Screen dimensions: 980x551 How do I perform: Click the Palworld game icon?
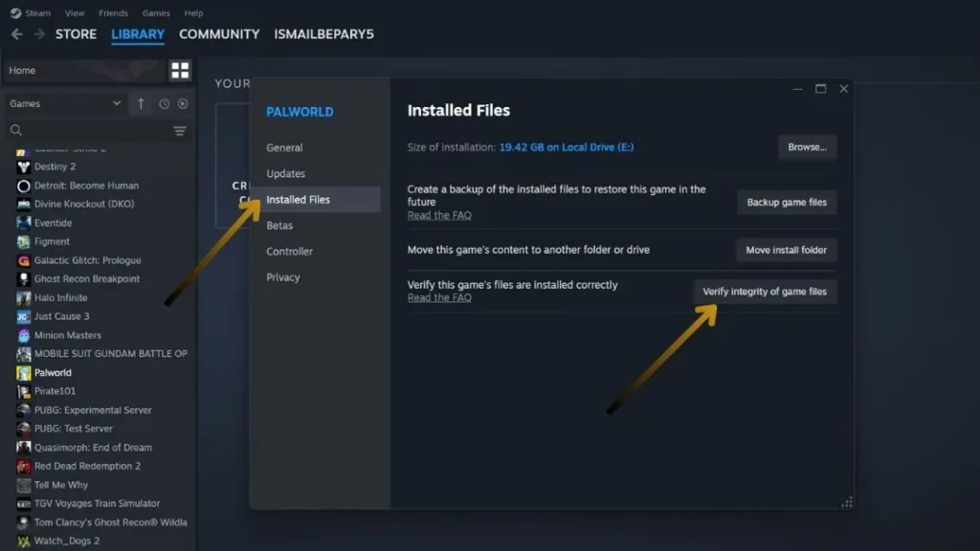pyautogui.click(x=24, y=373)
